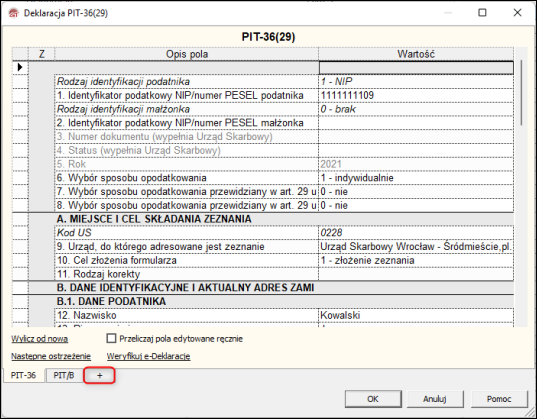Confirm with the OK button

click(x=373, y=399)
